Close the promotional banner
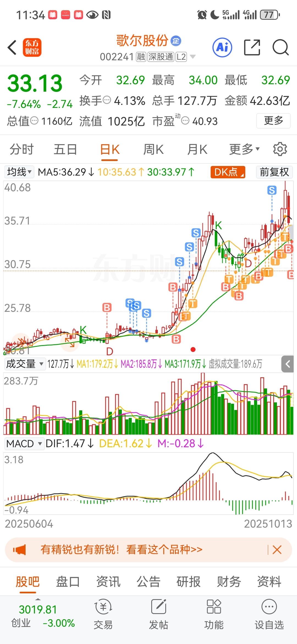Image resolution: width=297 pixels, height=644 pixels. tap(277, 550)
